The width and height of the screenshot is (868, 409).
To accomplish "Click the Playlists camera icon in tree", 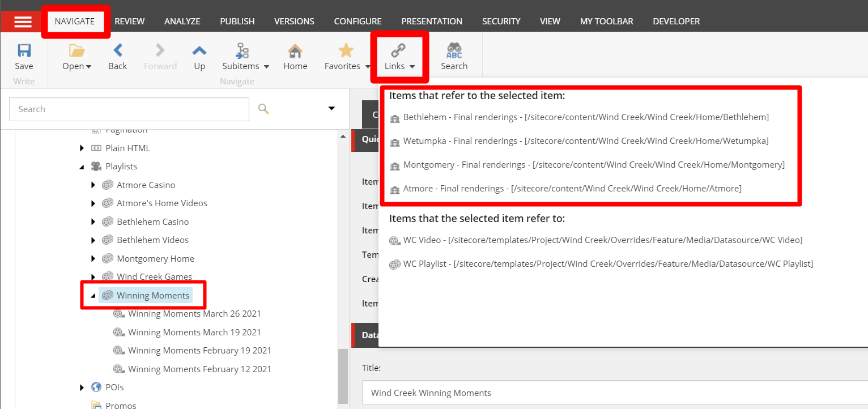I will pyautogui.click(x=96, y=167).
